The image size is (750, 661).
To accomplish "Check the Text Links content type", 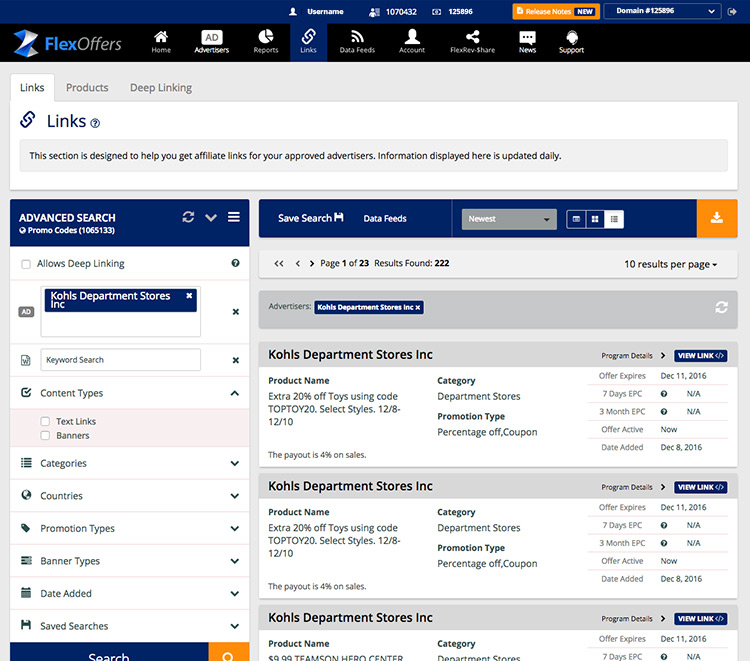I will click(x=45, y=421).
